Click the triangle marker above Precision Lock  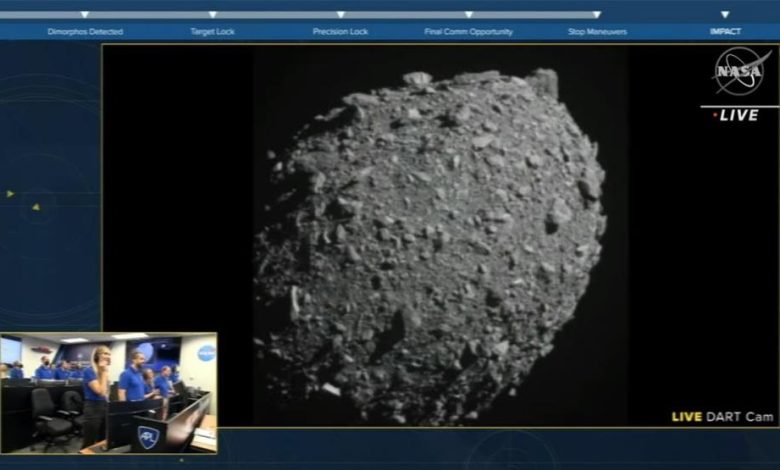pos(340,15)
